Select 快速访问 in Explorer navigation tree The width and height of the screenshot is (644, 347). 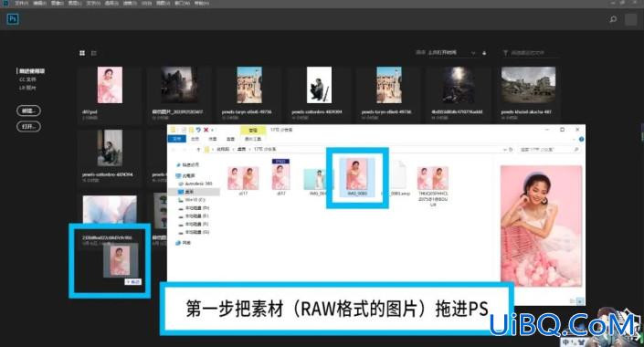(x=187, y=164)
